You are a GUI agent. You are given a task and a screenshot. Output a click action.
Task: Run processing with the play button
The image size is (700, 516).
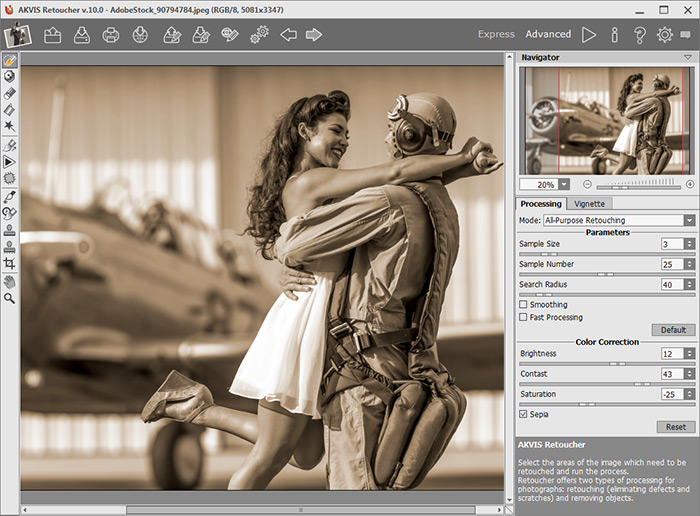pyautogui.click(x=589, y=35)
